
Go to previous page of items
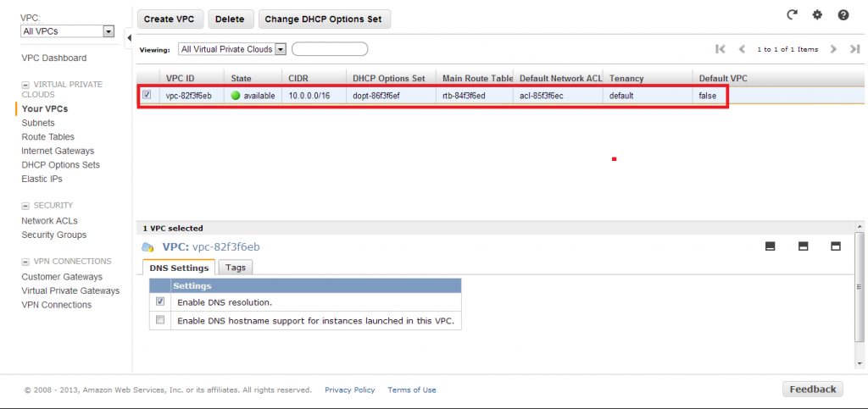[x=743, y=49]
